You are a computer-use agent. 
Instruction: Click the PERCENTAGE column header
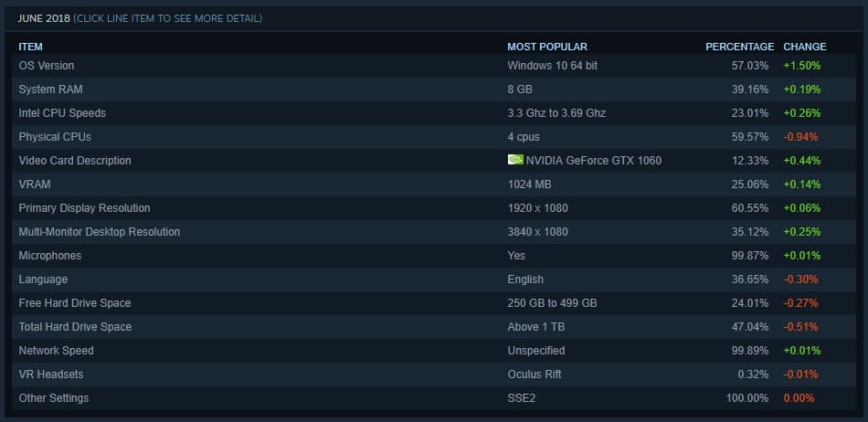pos(739,47)
